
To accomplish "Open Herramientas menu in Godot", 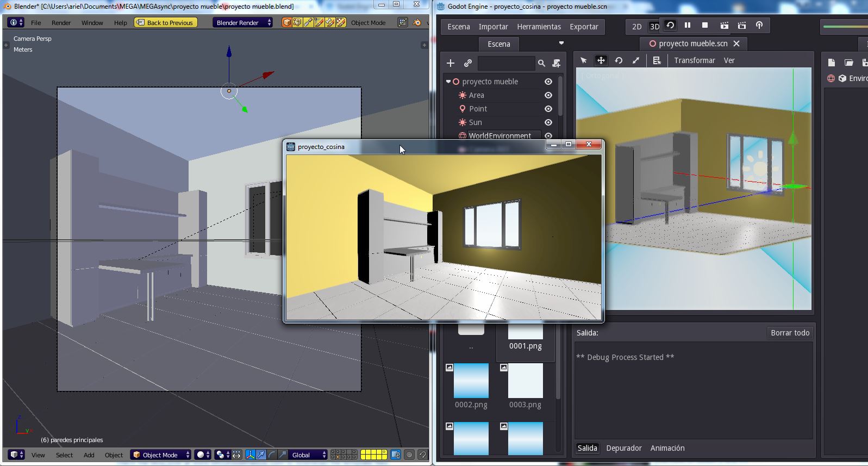I will pos(539,27).
